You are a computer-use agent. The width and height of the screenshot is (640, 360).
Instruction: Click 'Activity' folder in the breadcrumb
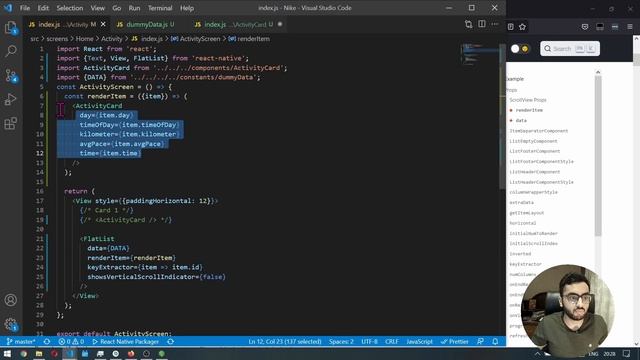point(111,39)
